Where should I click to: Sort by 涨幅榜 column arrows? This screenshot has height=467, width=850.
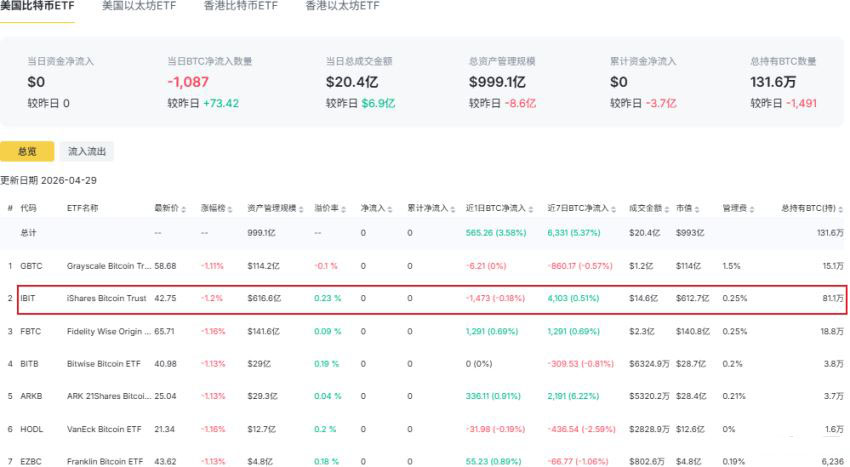coord(230,209)
